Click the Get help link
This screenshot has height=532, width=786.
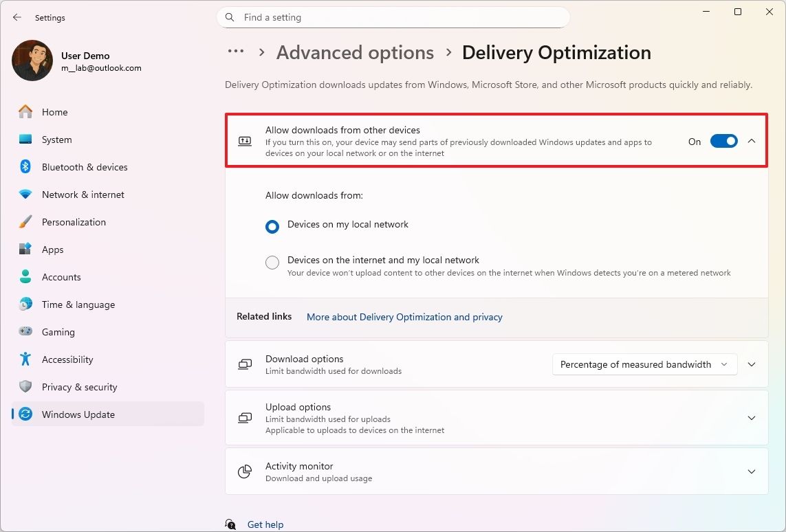pyautogui.click(x=265, y=524)
